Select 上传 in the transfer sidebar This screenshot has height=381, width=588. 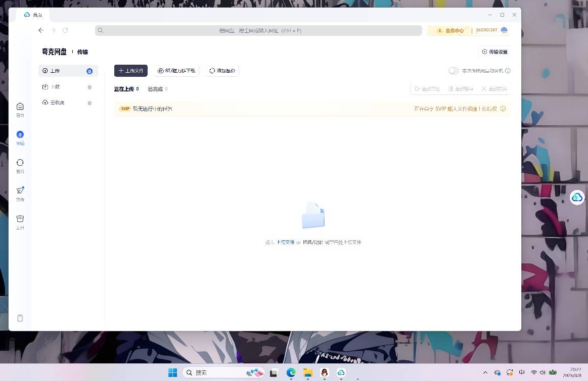click(x=68, y=71)
